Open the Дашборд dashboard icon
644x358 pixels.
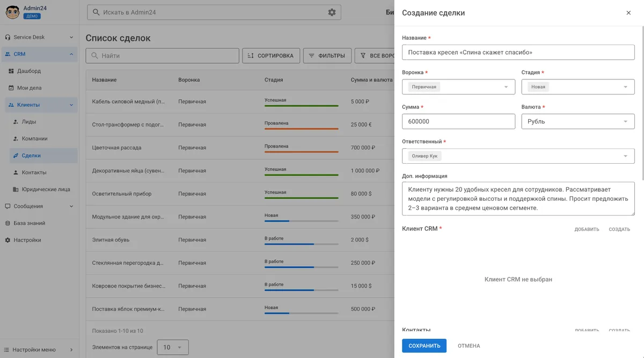tap(11, 71)
